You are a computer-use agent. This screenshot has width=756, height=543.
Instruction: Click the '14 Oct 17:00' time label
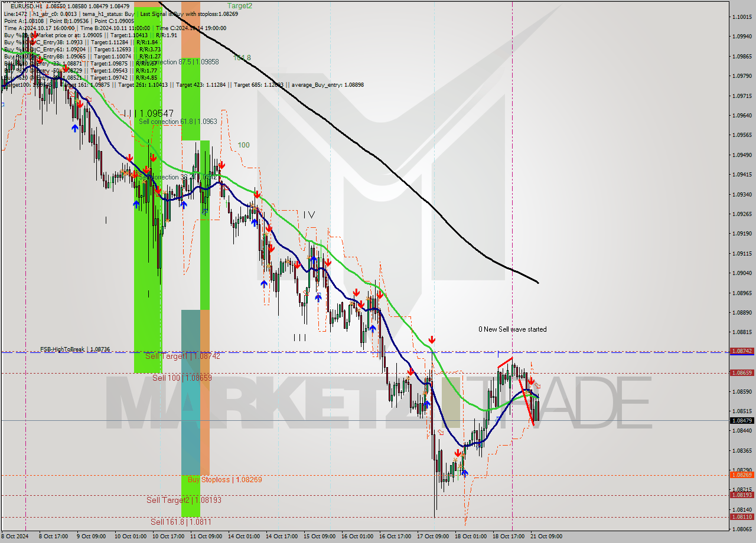pyautogui.click(x=281, y=537)
